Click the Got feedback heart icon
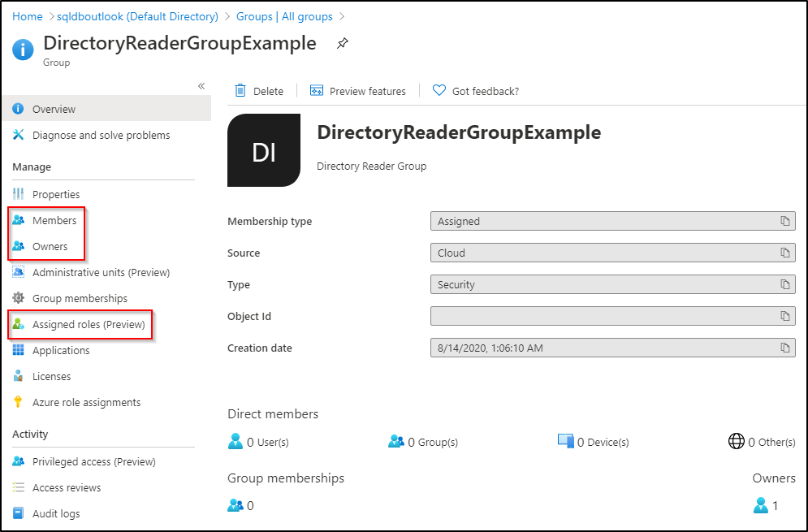This screenshot has height=532, width=808. [x=439, y=91]
